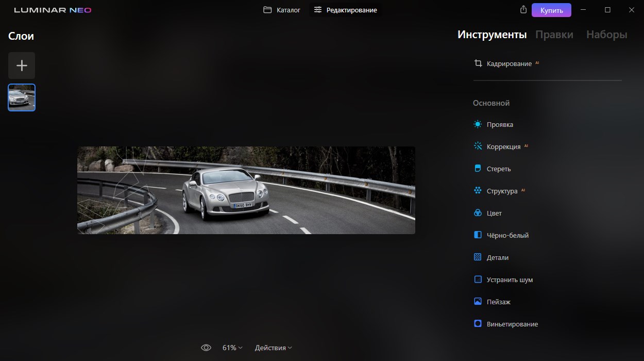
Task: Minimize the Luminar Neo window
Action: [x=583, y=10]
